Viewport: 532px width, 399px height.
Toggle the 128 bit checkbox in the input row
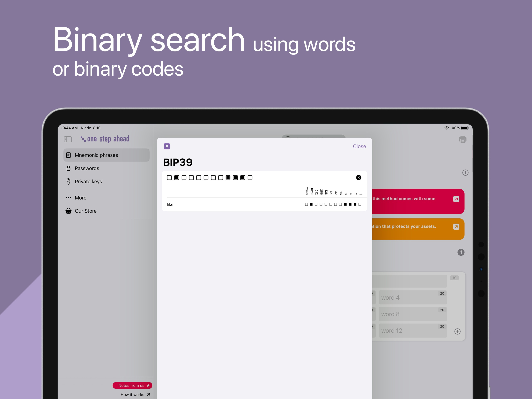click(x=199, y=178)
